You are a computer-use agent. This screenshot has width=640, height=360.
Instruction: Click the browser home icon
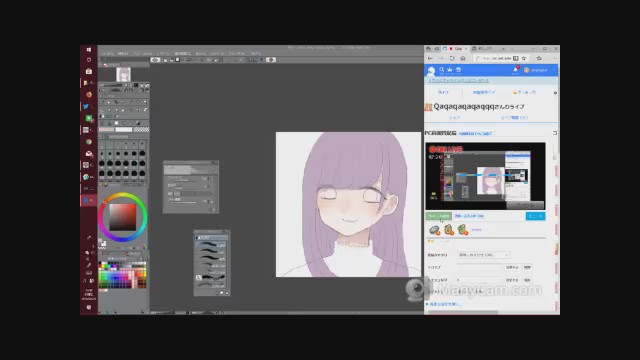click(463, 58)
